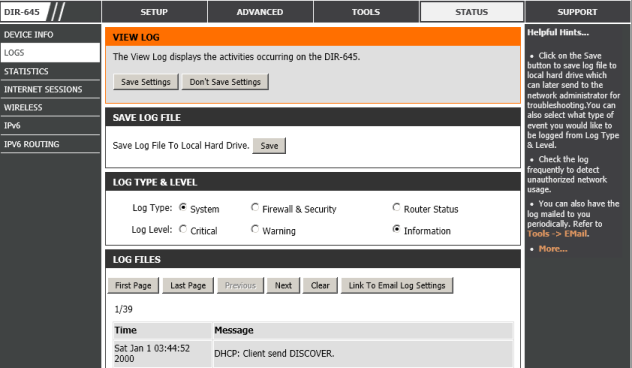
Task: Open INTERNET SESSIONS page
Action: click(50, 89)
